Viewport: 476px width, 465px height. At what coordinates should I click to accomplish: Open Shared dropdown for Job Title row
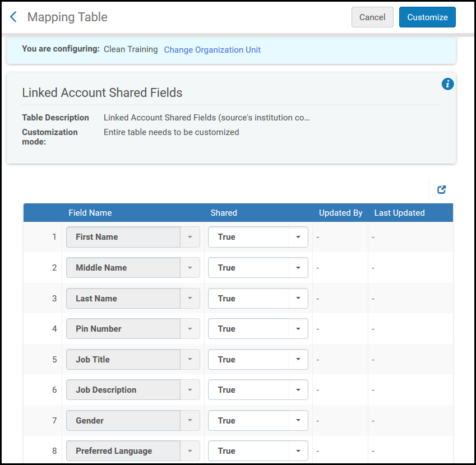(x=258, y=360)
